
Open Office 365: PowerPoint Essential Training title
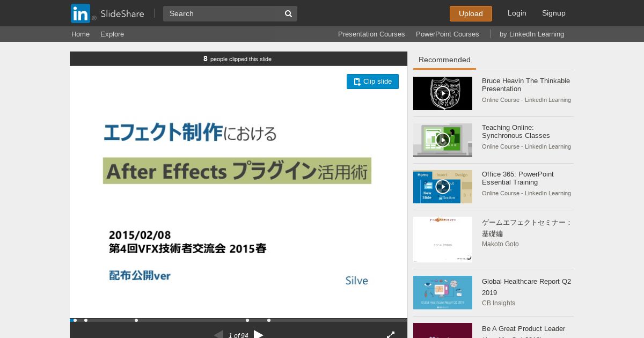tap(518, 178)
